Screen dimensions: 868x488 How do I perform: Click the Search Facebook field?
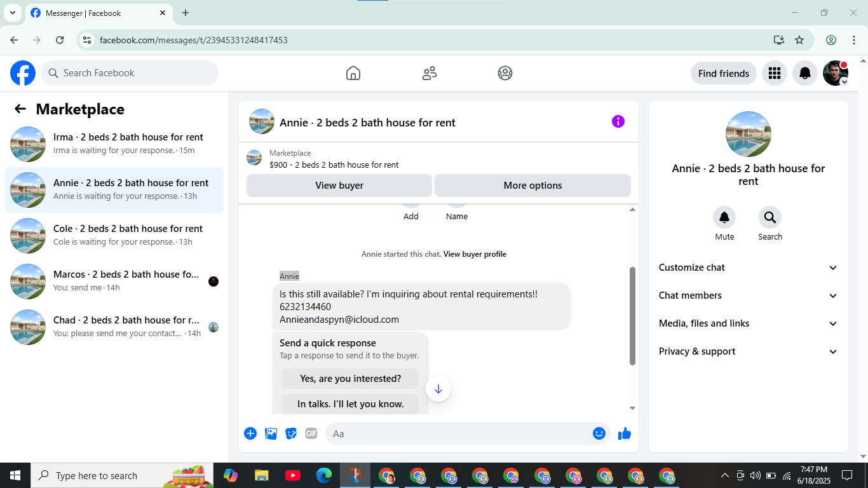(x=130, y=73)
